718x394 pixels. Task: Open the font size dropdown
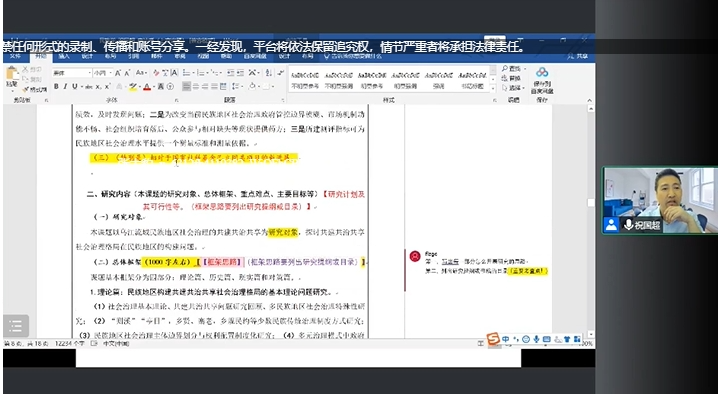click(x=103, y=73)
